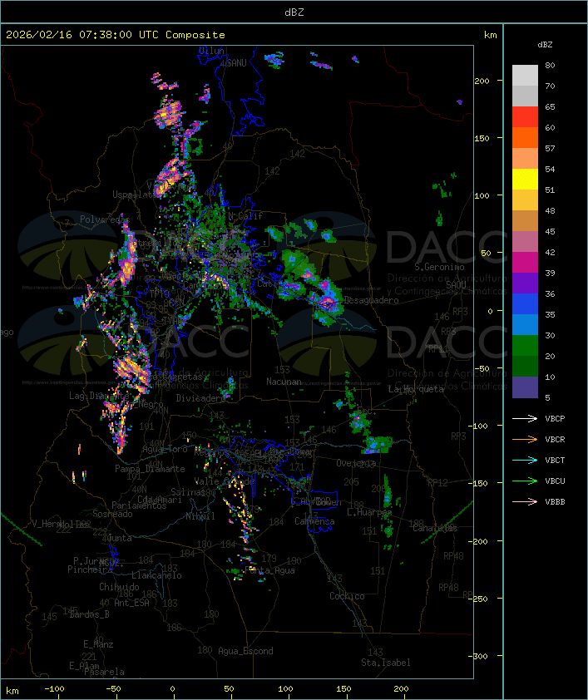Viewport: 588px width, 700px height.
Task: Click the km unit label at top right
Action: click(x=490, y=35)
